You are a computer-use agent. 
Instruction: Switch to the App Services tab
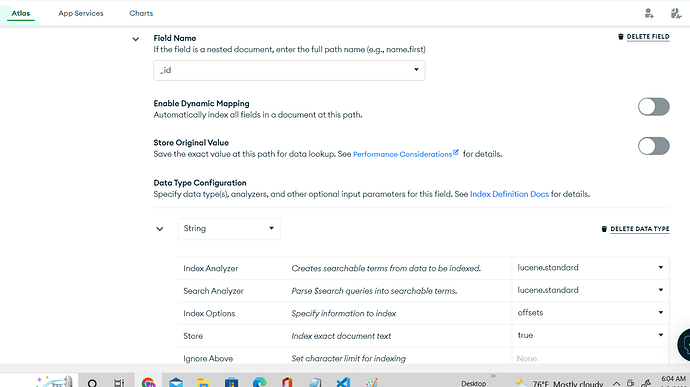[81, 13]
